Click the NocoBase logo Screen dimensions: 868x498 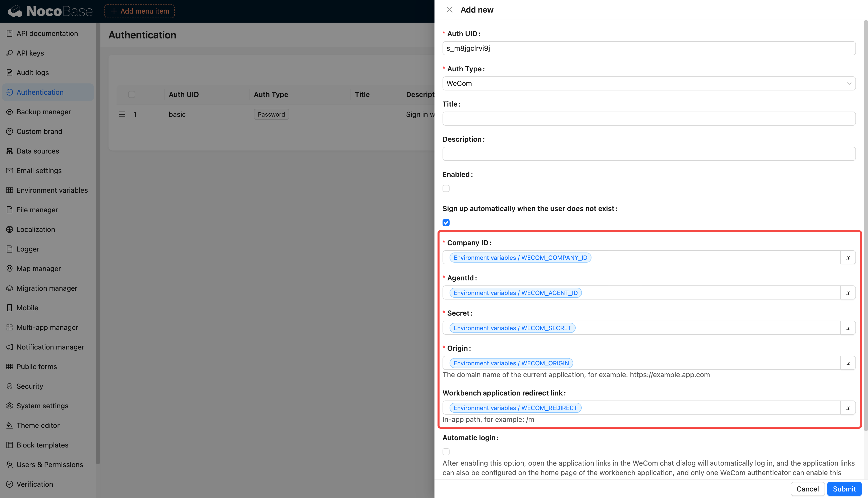pyautogui.click(x=50, y=11)
